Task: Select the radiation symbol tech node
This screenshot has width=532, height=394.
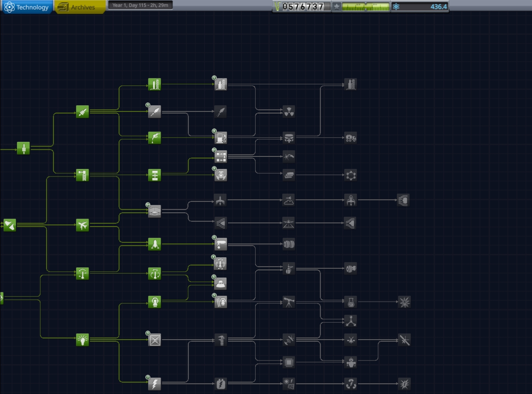Action: pos(289,112)
